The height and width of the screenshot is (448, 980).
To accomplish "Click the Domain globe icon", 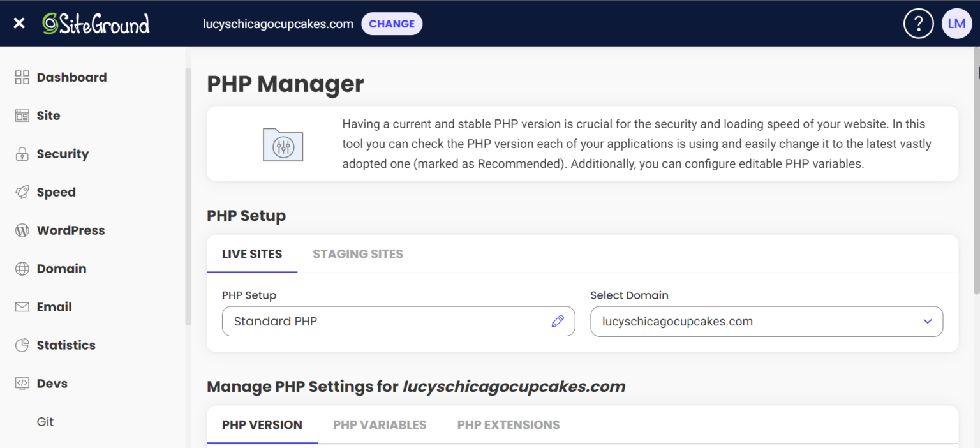I will (22, 269).
